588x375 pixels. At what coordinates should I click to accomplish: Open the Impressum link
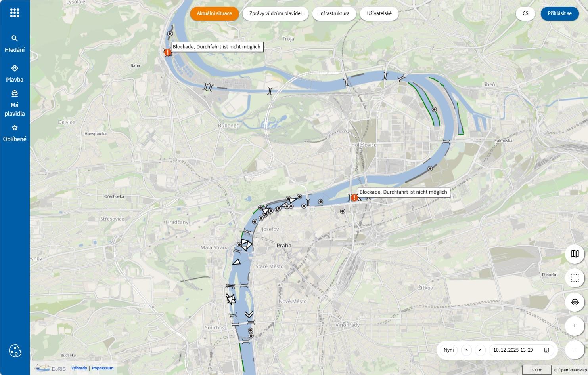coord(103,368)
